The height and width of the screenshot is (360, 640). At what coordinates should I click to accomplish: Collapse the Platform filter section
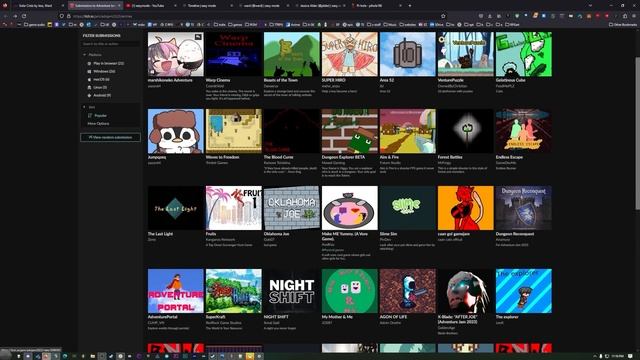(93, 55)
